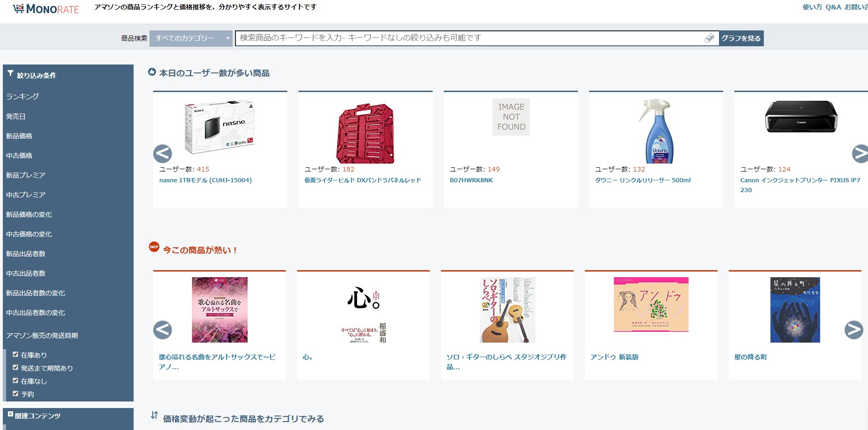Open the nasne 1TBモデル product link
The width and height of the screenshot is (868, 430).
pyautogui.click(x=205, y=180)
